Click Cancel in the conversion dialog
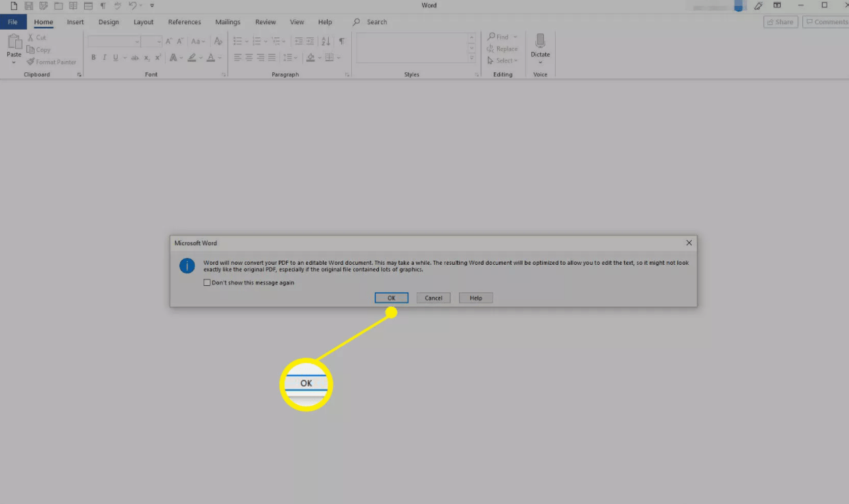Screen dimensions: 849x504 [433, 298]
